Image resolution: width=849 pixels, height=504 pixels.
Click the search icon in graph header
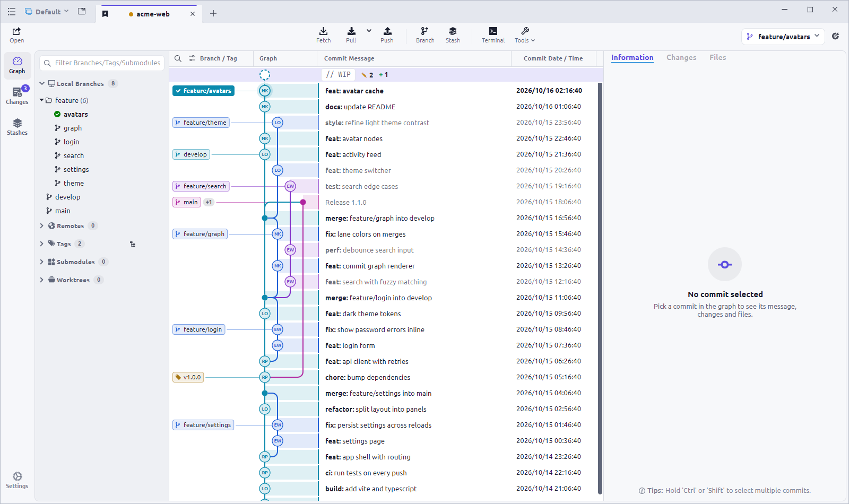pos(178,58)
